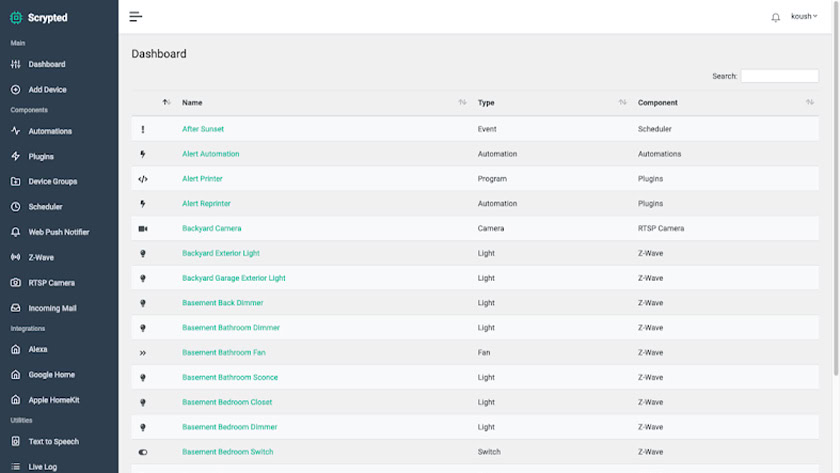Open the Backyard Exterior Light link
The height and width of the screenshot is (473, 840).
221,253
